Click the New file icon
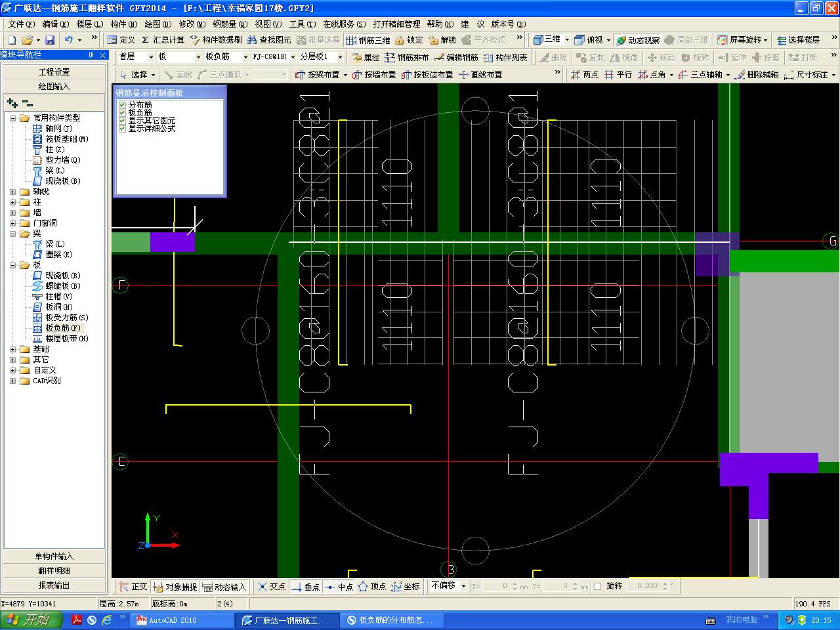Viewport: 840px width, 630px height. [x=12, y=40]
